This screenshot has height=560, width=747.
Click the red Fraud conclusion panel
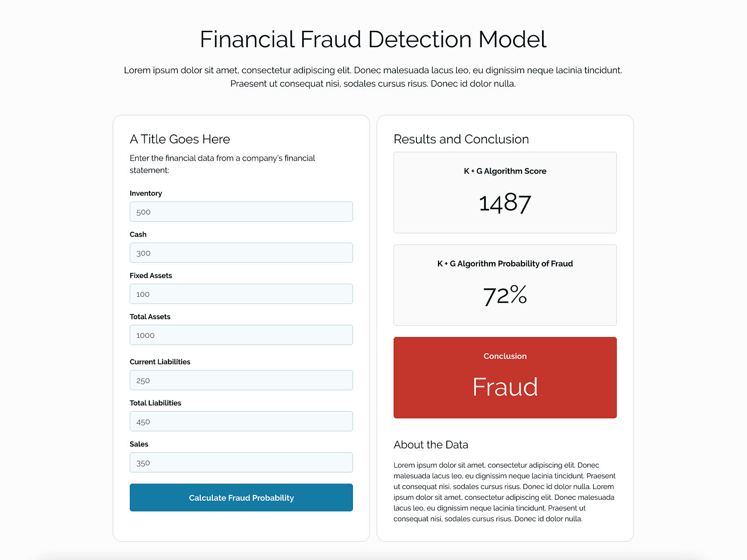tap(505, 378)
